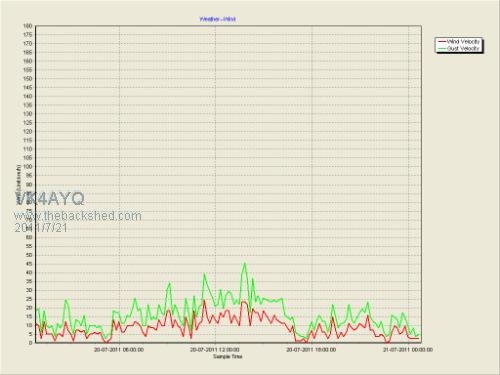Screen dimensions: 500x375
Task: Click the 20-07-2011 06:00:00 time axis label
Action: (x=119, y=349)
